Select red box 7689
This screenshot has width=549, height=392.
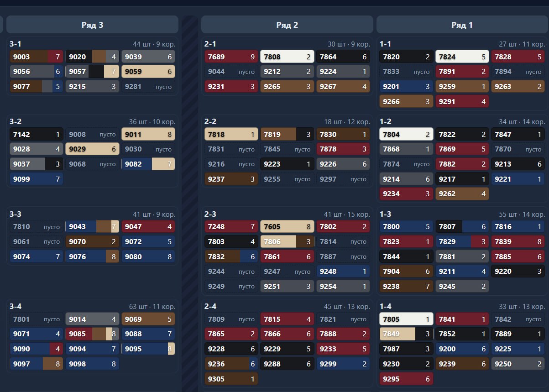[x=231, y=57]
